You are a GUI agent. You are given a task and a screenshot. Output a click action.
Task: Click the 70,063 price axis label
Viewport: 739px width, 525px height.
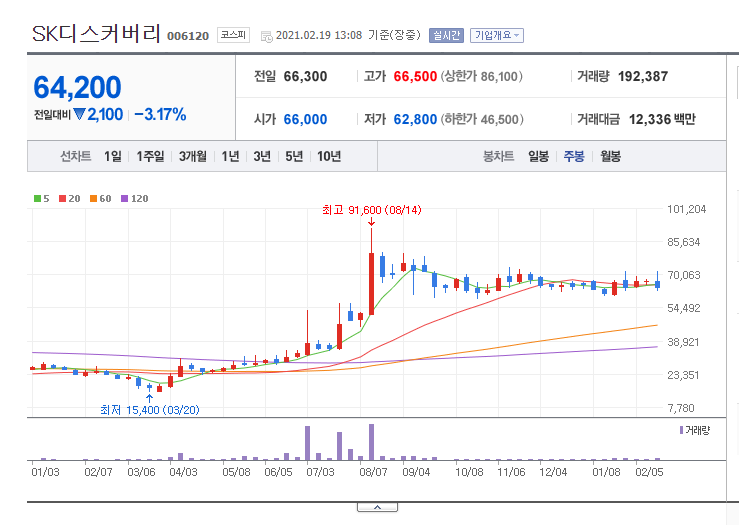tap(684, 275)
